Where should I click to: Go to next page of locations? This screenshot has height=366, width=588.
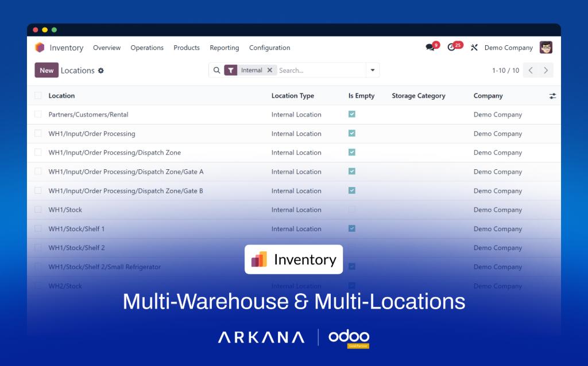(546, 71)
